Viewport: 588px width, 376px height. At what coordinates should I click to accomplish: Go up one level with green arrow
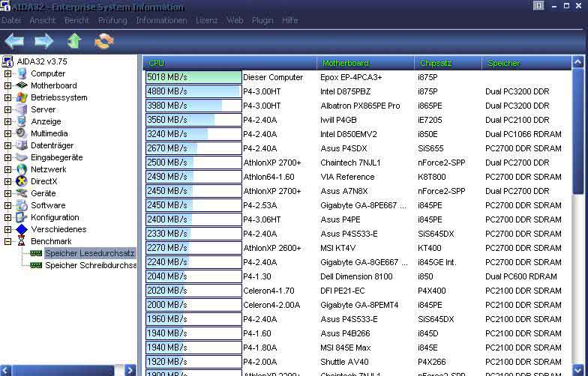(73, 40)
